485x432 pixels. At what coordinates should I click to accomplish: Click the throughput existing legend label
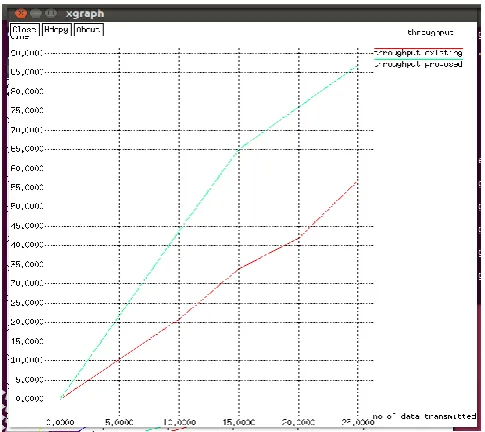pyautogui.click(x=418, y=53)
